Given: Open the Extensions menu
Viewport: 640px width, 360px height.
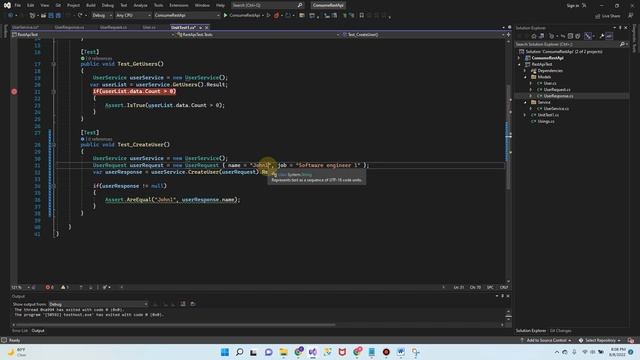Looking at the screenshot, I should tap(179, 5).
